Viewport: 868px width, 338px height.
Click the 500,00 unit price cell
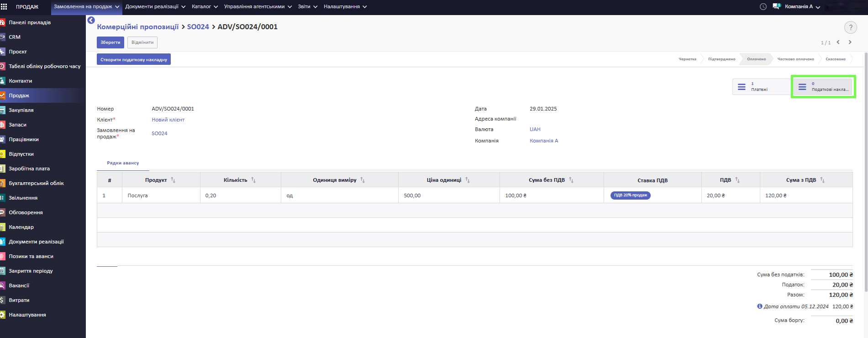pyautogui.click(x=449, y=195)
